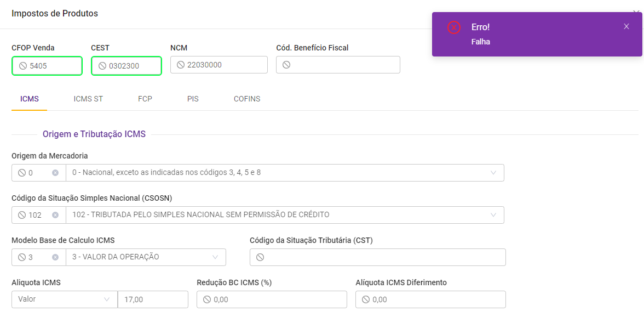Open the FCP tab
This screenshot has height=317, width=644.
point(145,99)
